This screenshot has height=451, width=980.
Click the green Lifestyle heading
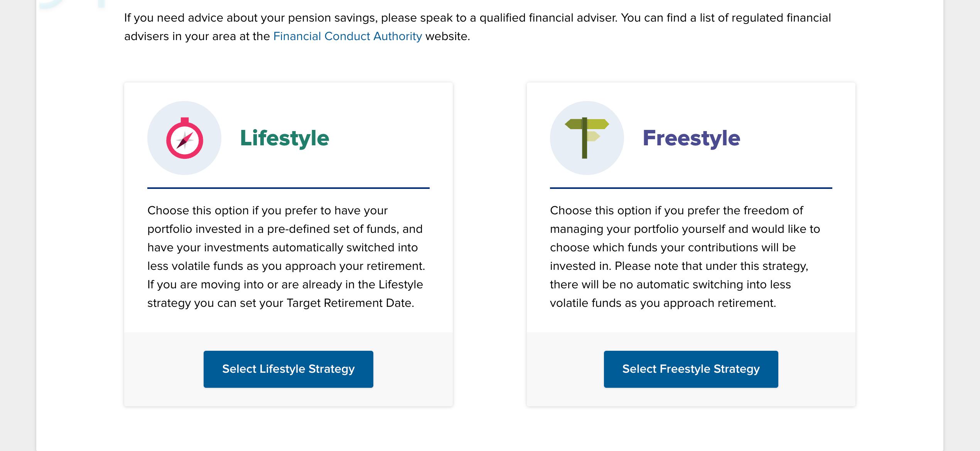click(x=284, y=138)
